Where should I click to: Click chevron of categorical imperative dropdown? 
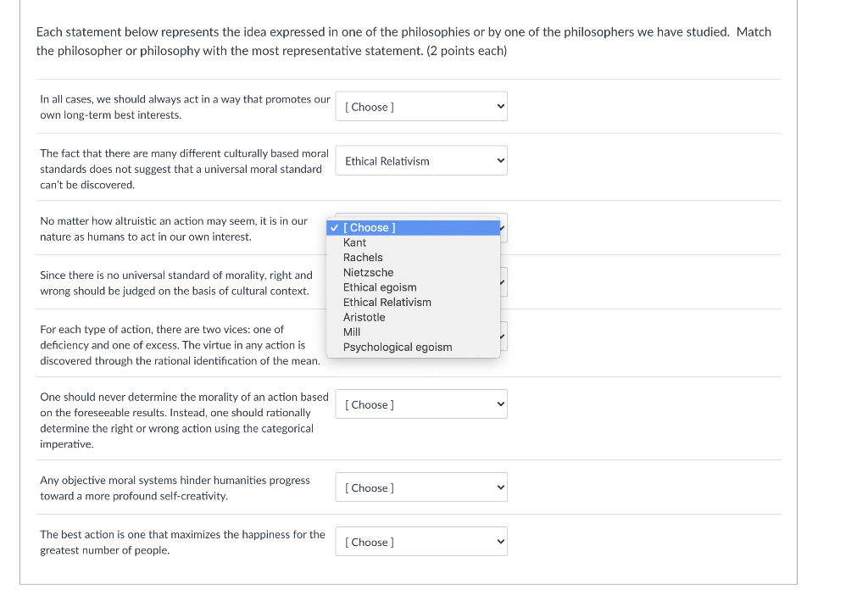[500, 404]
